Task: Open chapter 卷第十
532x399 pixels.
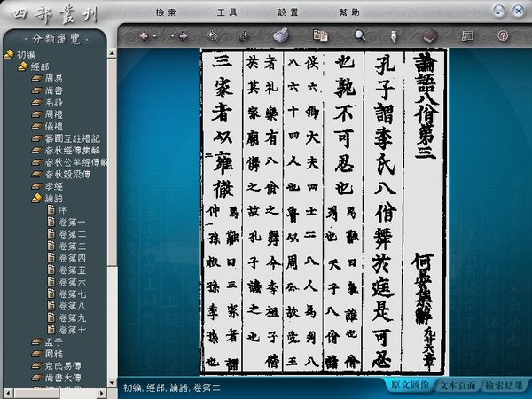Action: click(x=72, y=330)
